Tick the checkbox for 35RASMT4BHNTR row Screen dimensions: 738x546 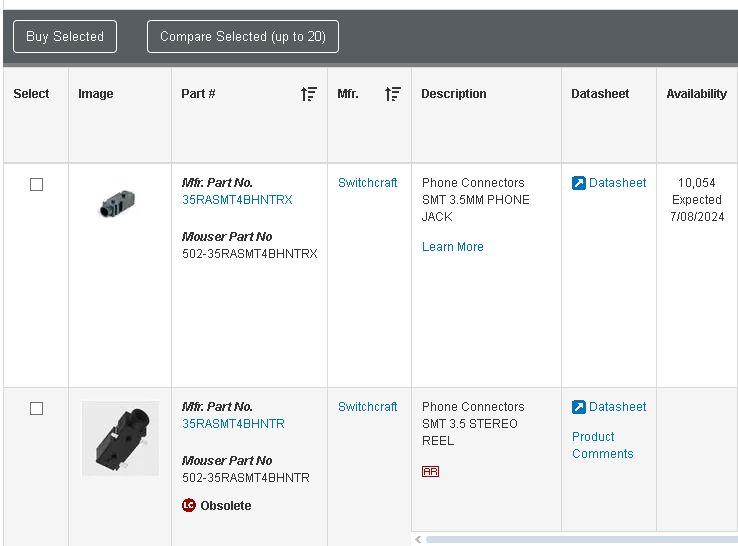coord(37,409)
